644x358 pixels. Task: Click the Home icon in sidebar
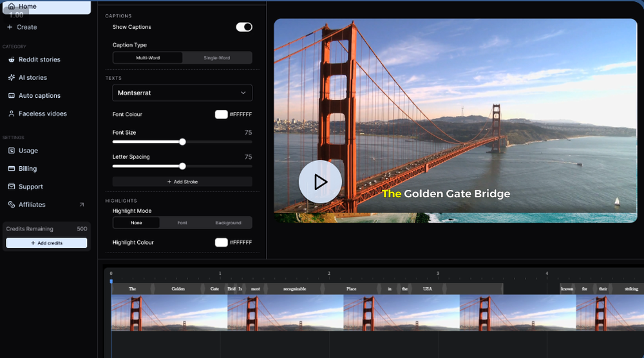(x=12, y=6)
